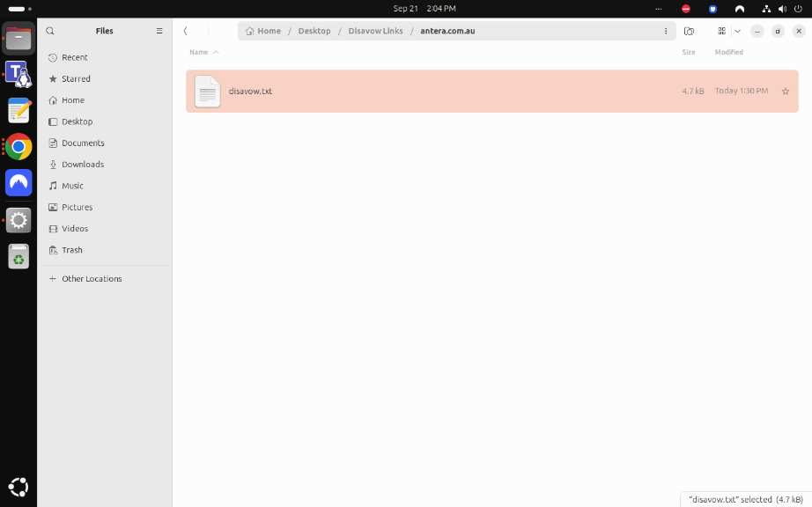
Task: Open the system power menu icon
Action: 798,9
